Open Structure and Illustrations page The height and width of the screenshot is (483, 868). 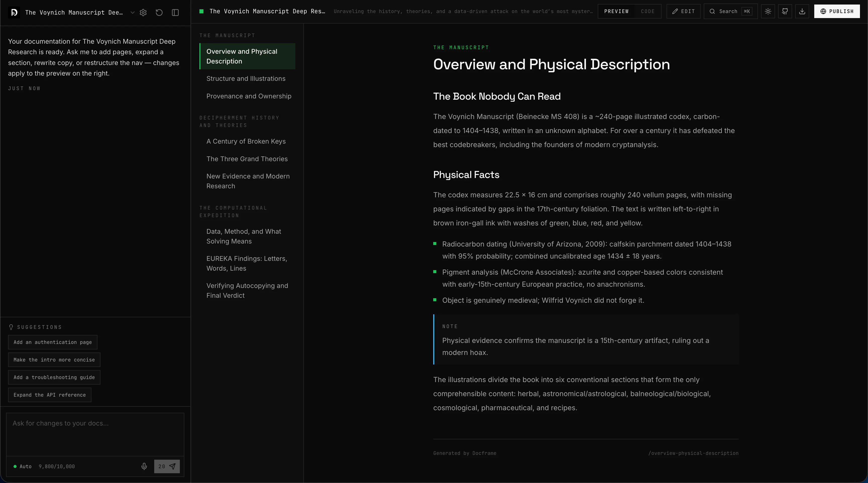point(247,79)
